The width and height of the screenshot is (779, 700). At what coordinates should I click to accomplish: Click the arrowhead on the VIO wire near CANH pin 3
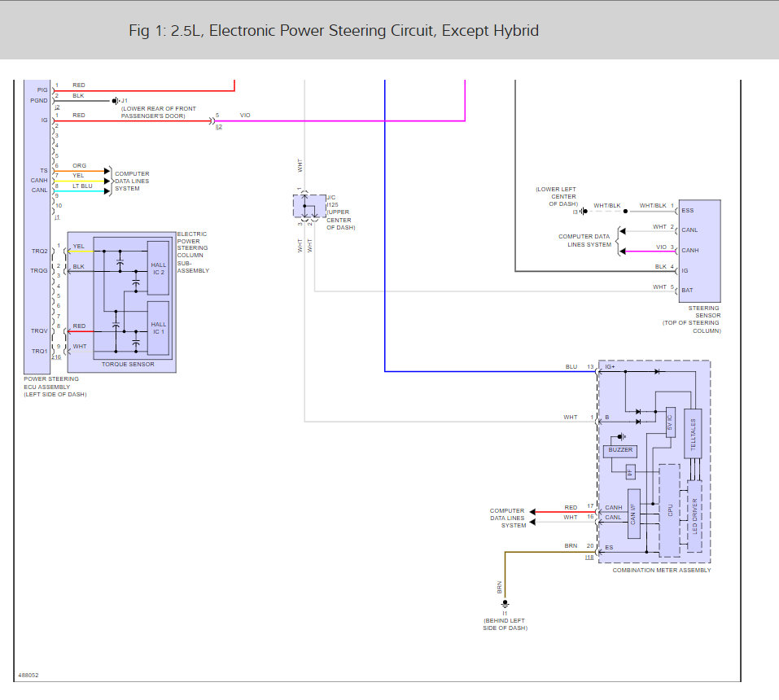(x=623, y=252)
